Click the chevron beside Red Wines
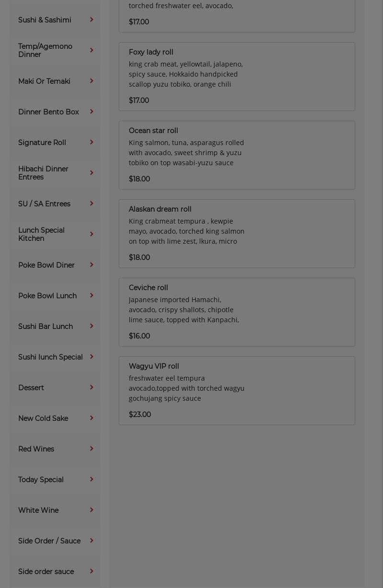Image resolution: width=383 pixels, height=588 pixels. coord(91,449)
